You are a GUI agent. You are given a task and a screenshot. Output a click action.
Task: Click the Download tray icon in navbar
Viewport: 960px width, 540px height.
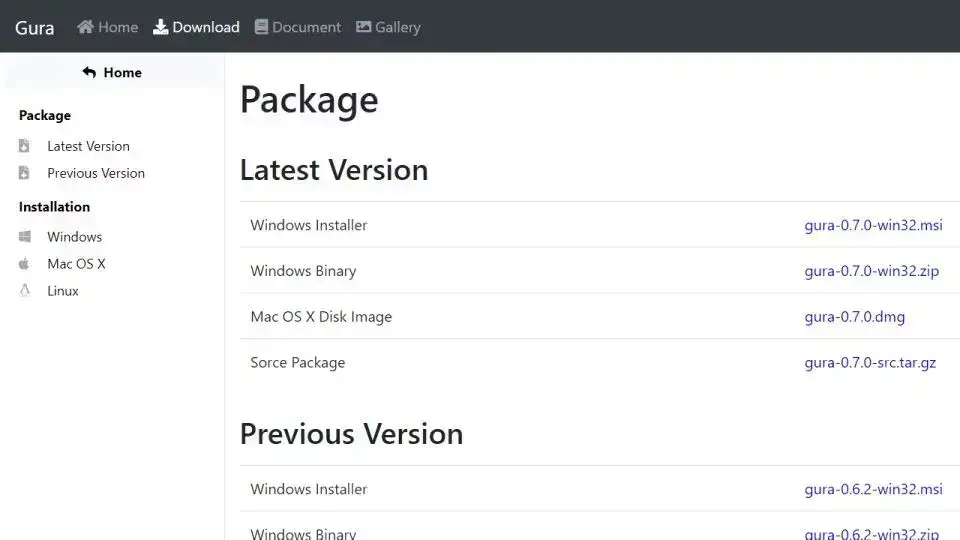tap(160, 27)
